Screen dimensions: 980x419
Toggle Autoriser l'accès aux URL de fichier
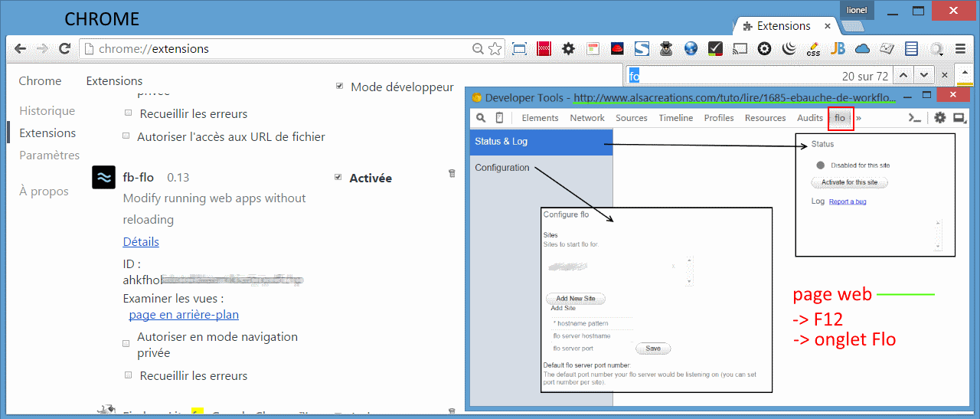pos(126,136)
